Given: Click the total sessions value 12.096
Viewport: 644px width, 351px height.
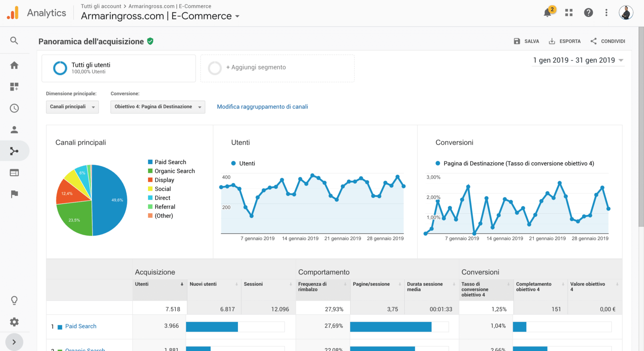Looking at the screenshot, I should (x=280, y=309).
